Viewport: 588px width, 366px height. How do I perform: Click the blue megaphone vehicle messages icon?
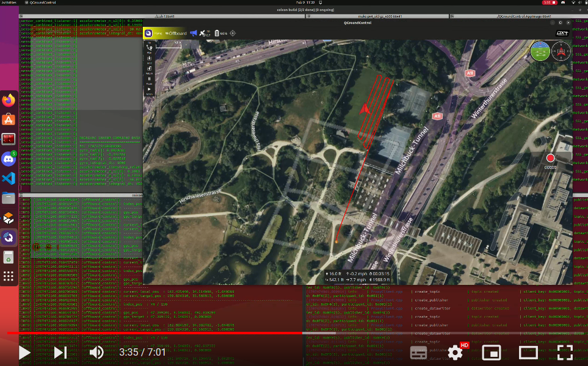[194, 34]
